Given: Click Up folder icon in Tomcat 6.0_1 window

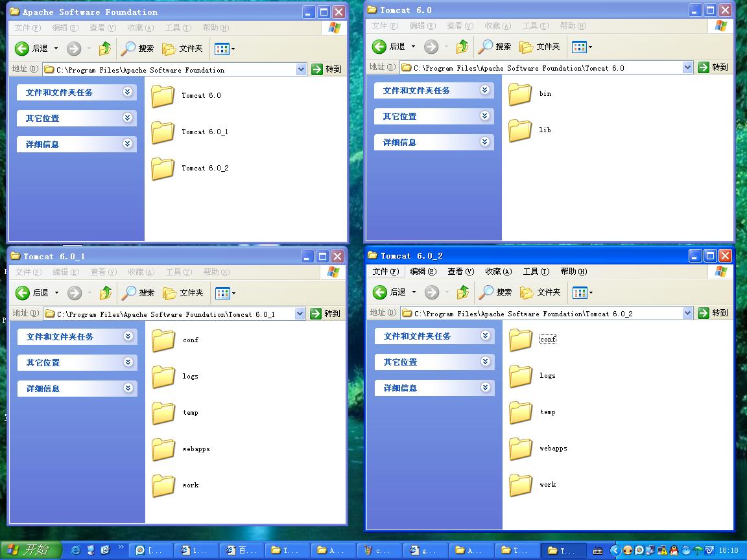Looking at the screenshot, I should (105, 292).
